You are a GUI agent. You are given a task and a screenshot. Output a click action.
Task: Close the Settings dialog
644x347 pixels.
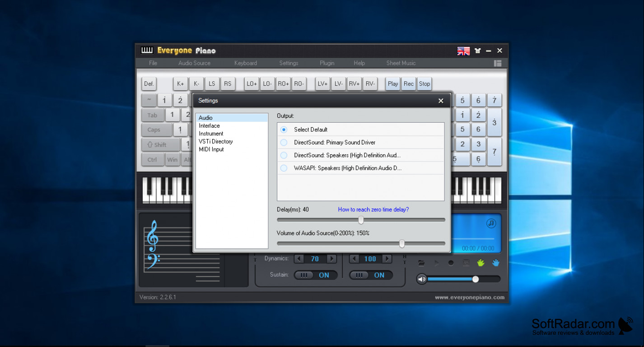coord(441,101)
